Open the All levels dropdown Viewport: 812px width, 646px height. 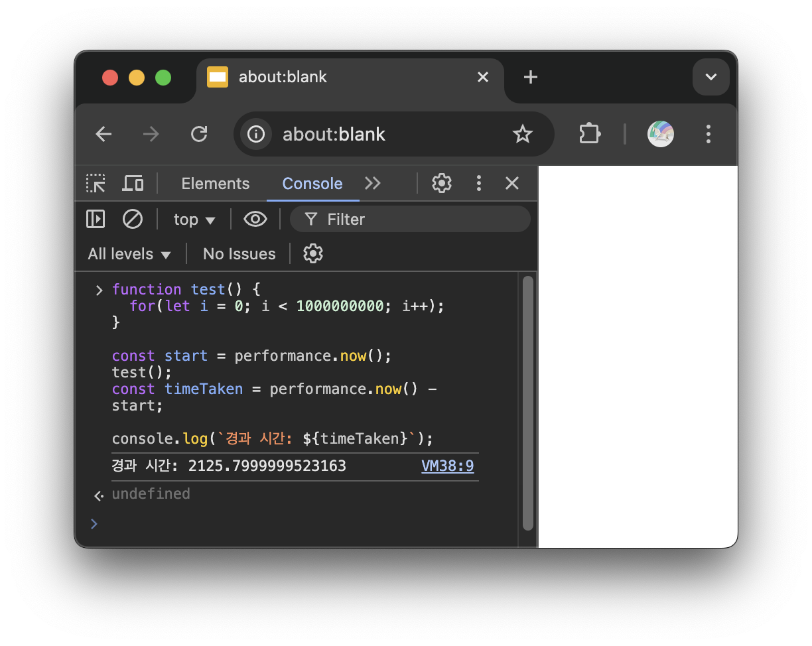[x=129, y=254]
